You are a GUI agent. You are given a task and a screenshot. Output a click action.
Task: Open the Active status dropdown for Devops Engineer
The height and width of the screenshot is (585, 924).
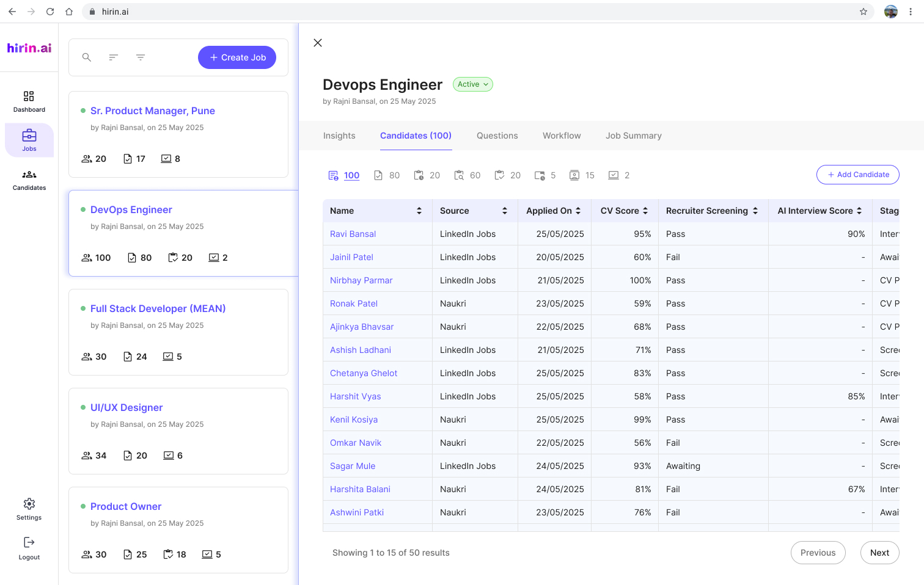pos(472,84)
